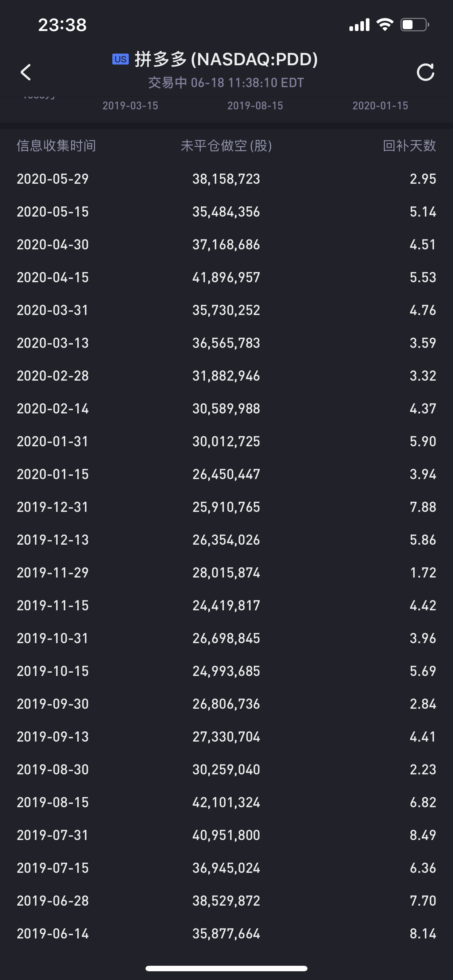This screenshot has height=980, width=453.
Task: Tap the 2019-06-14 bottom row
Action: coord(226,934)
